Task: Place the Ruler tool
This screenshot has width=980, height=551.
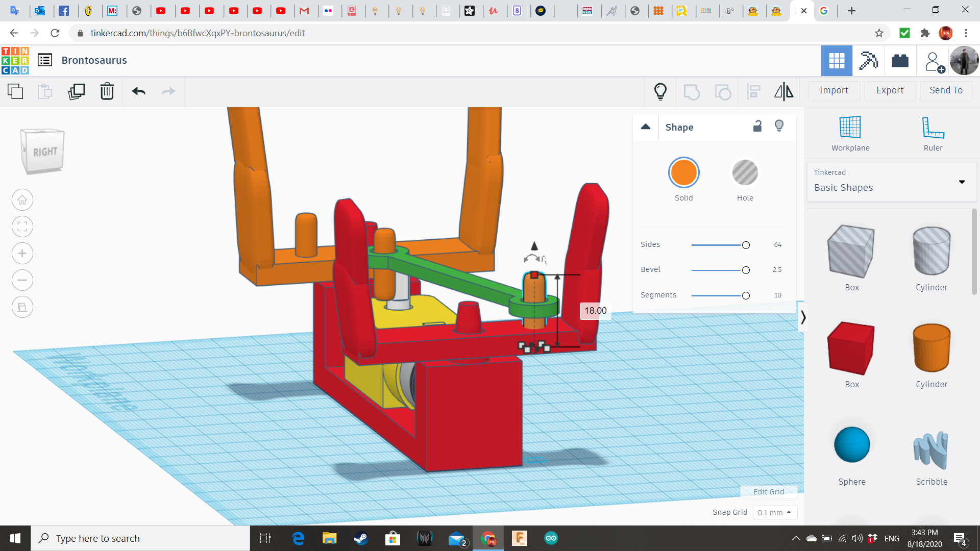Action: click(x=932, y=133)
